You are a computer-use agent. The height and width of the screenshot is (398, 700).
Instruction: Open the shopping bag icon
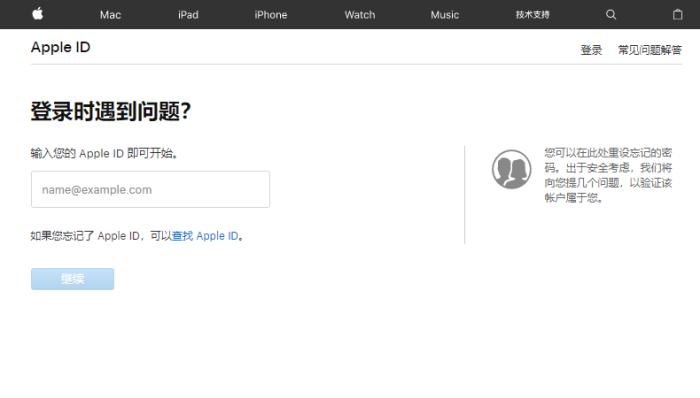(677, 15)
